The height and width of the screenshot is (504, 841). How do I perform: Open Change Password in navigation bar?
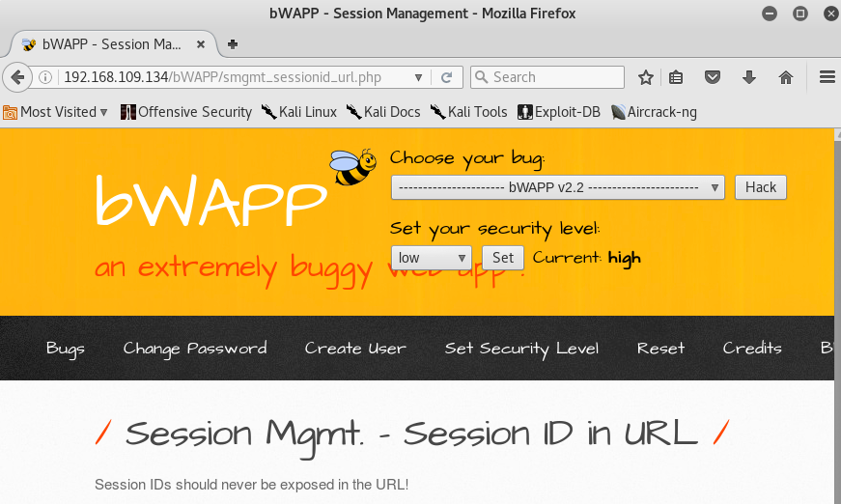tap(195, 349)
